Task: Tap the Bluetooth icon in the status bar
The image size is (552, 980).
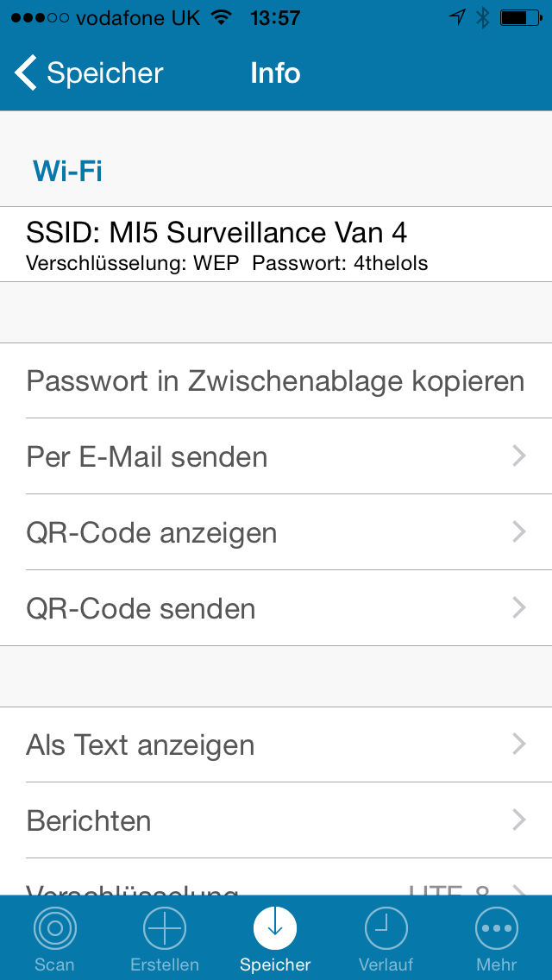Action: [482, 16]
